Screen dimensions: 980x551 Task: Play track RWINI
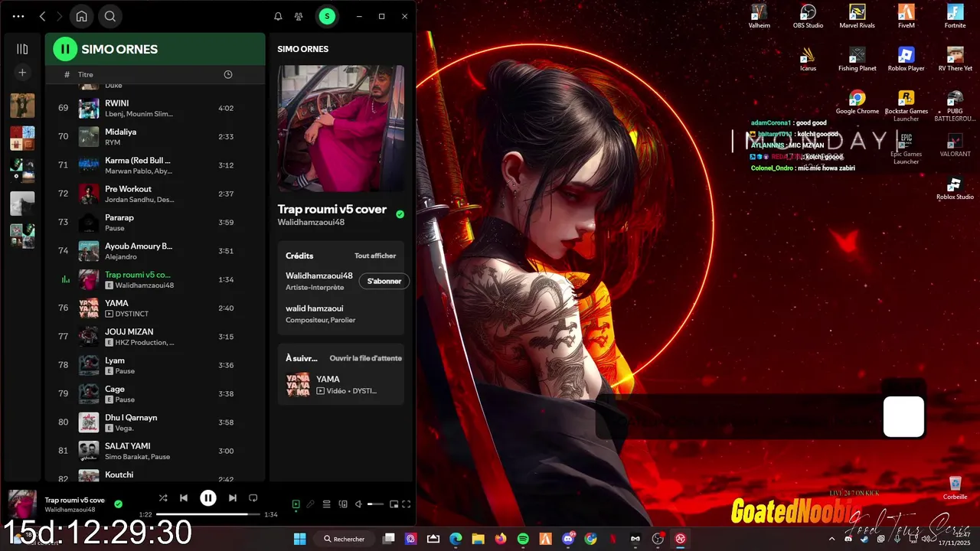pos(155,108)
